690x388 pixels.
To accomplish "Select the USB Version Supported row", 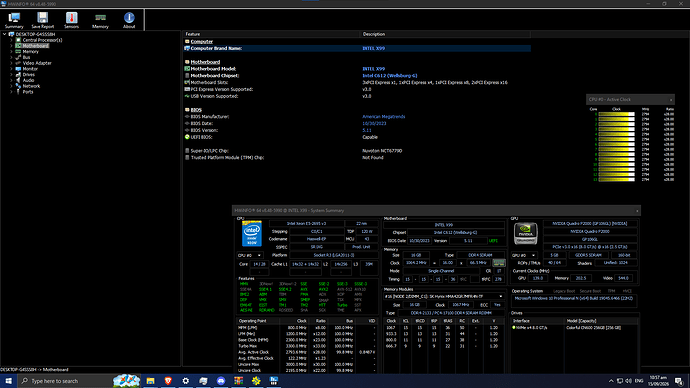I will (357, 96).
